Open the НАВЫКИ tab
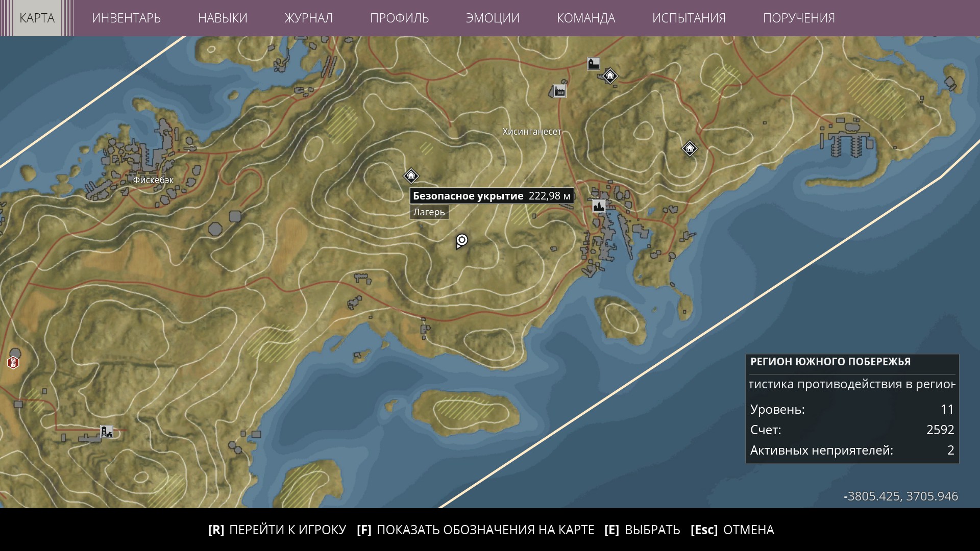The height and width of the screenshot is (551, 980). pyautogui.click(x=223, y=18)
